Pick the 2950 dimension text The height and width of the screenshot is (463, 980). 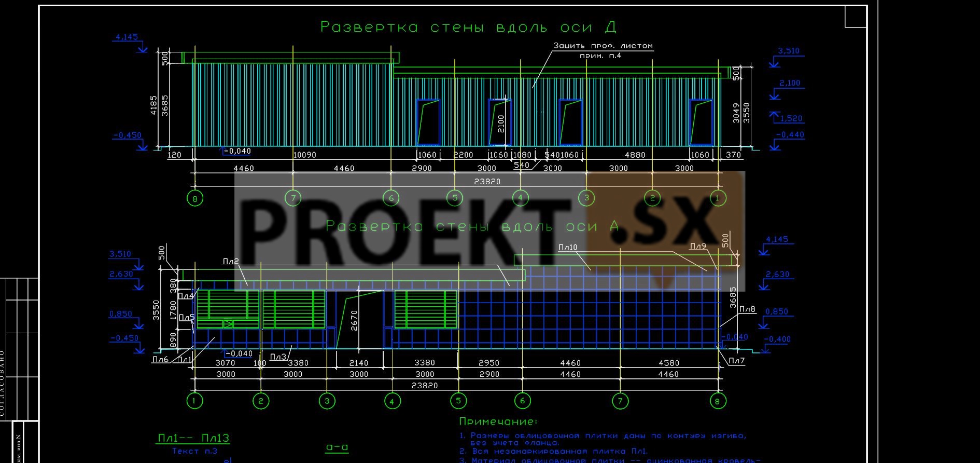pos(489,363)
